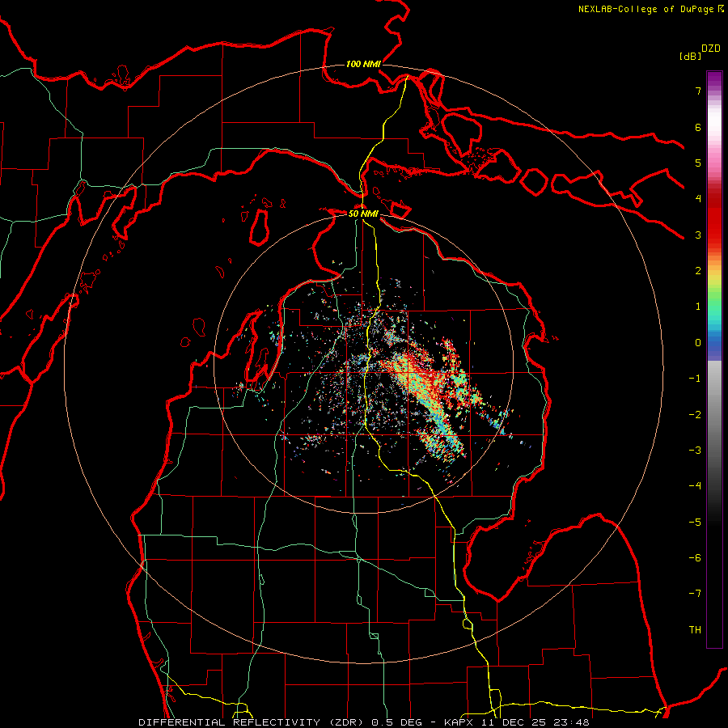Click the [dB] unit label
The image size is (728, 728).
click(x=690, y=56)
